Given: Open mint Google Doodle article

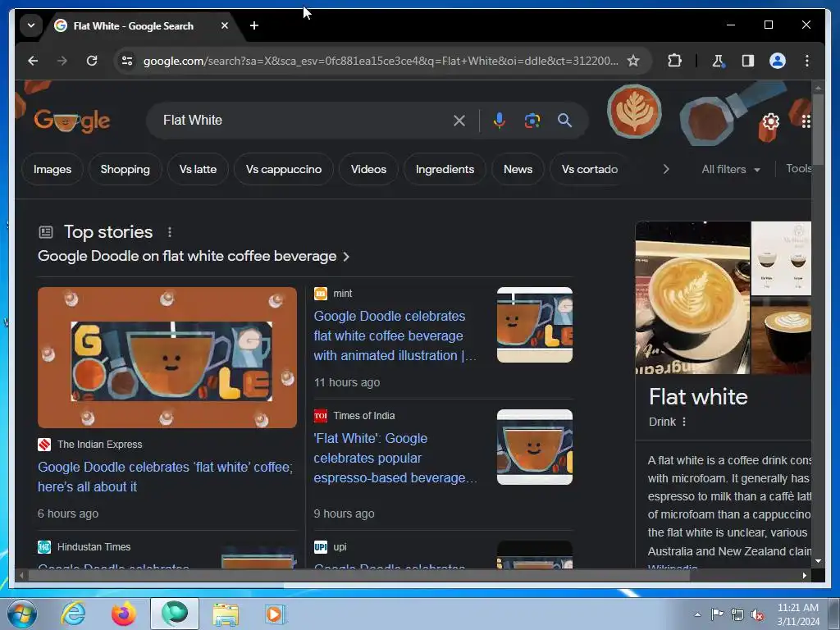Looking at the screenshot, I should coord(395,336).
